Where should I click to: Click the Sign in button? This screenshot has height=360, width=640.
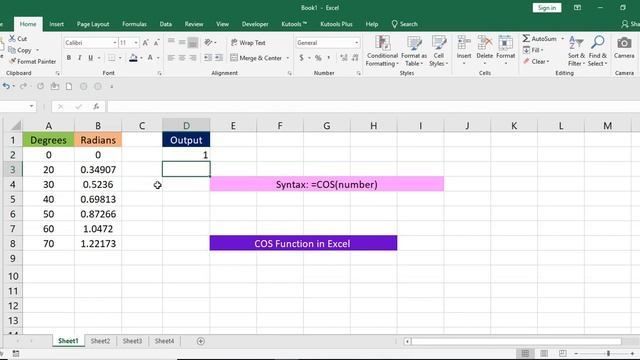click(x=547, y=8)
